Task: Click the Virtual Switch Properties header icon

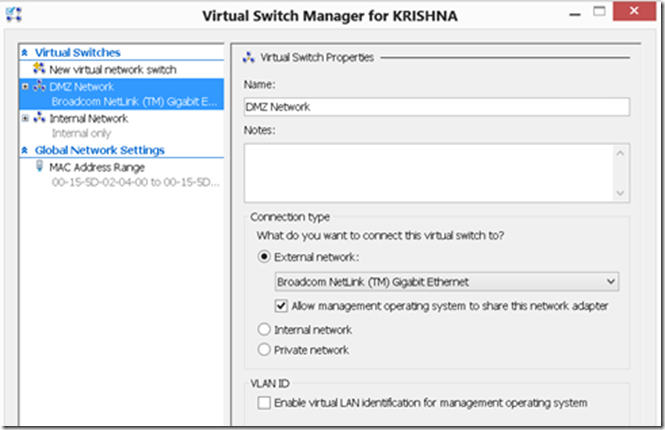Action: [249, 57]
